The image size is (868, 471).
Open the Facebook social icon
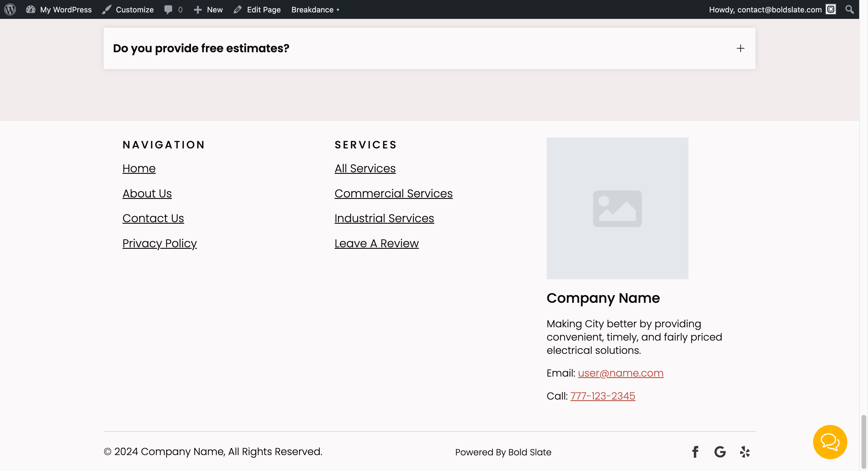(695, 452)
